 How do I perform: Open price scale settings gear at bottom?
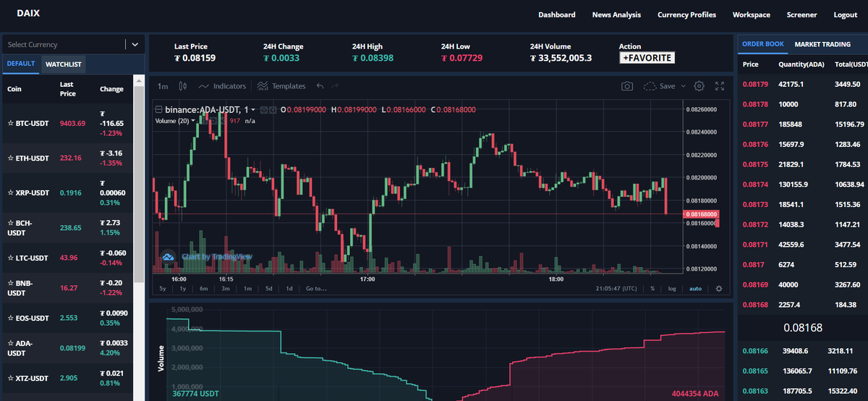click(x=719, y=288)
